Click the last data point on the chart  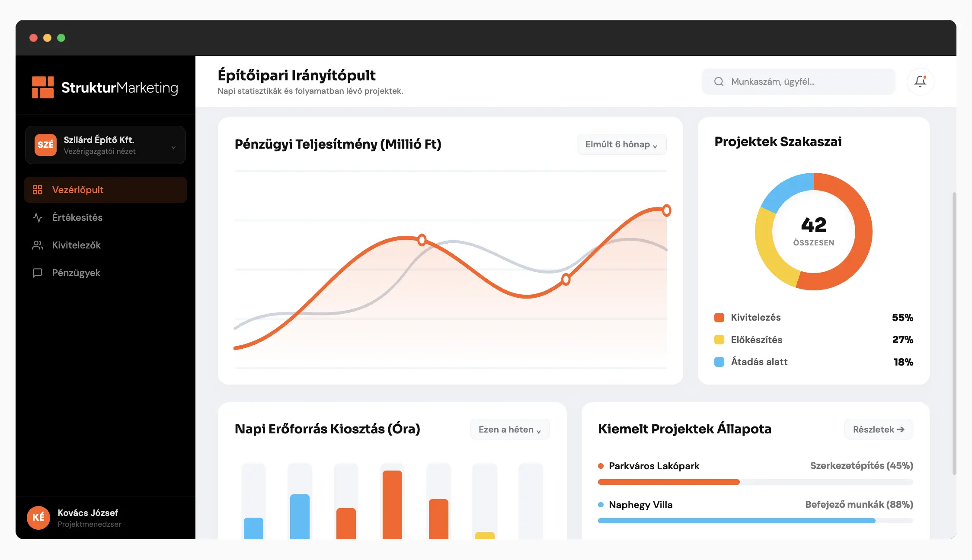[x=667, y=210]
